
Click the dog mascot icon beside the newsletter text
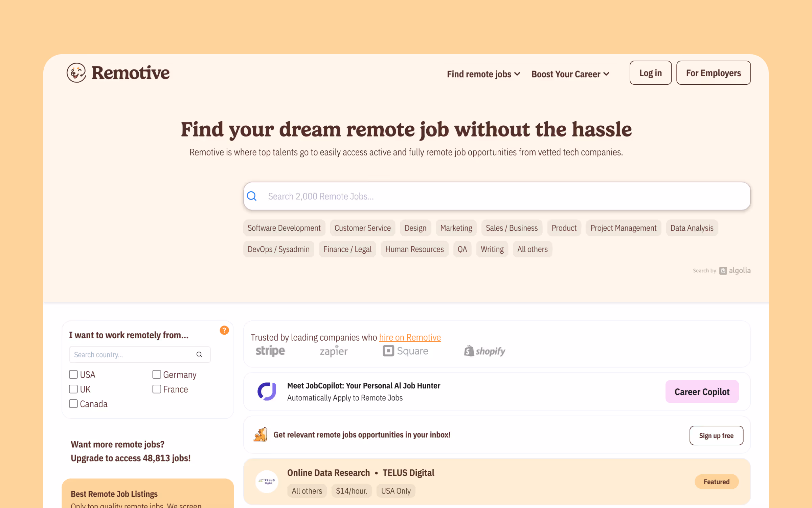(260, 435)
